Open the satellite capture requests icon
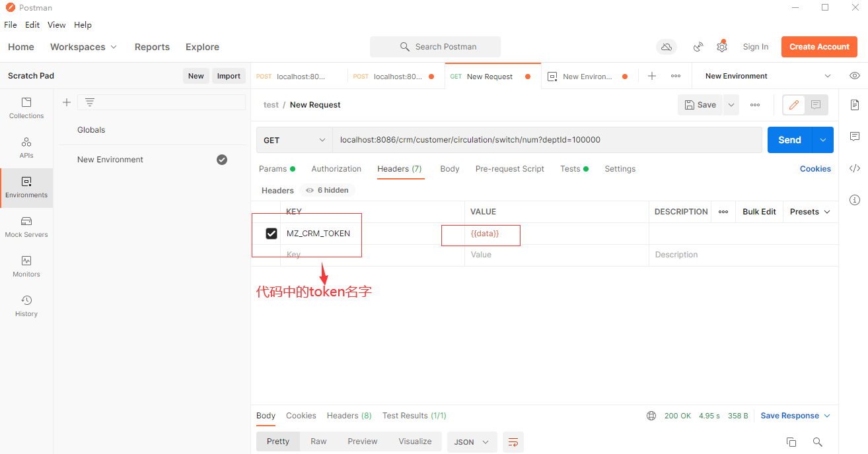Screen dimensions: 868x454 coord(698,47)
